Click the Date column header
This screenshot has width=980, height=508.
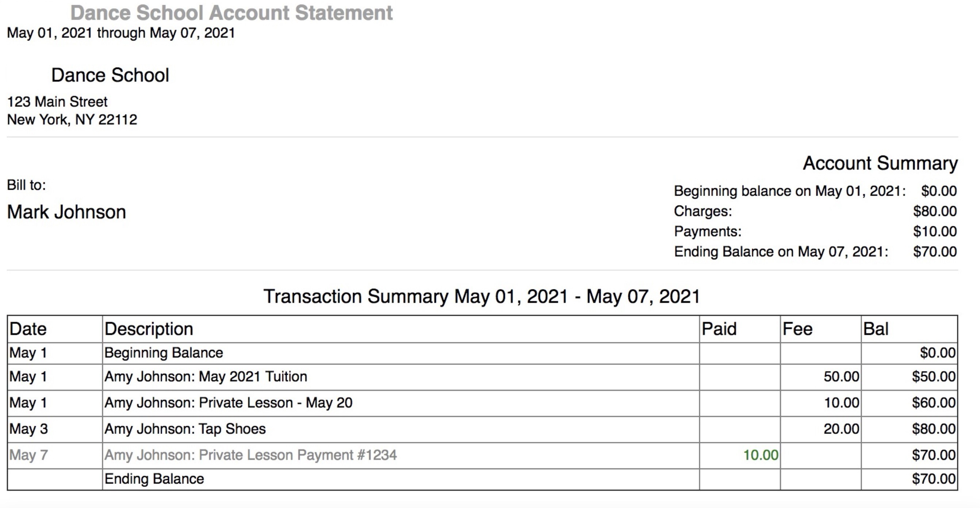(x=28, y=329)
